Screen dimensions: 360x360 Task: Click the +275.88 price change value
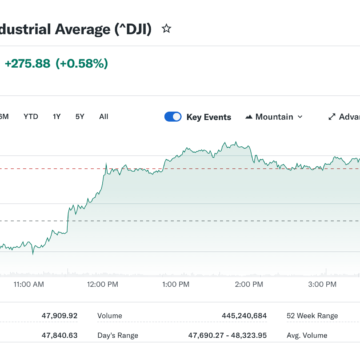point(27,63)
